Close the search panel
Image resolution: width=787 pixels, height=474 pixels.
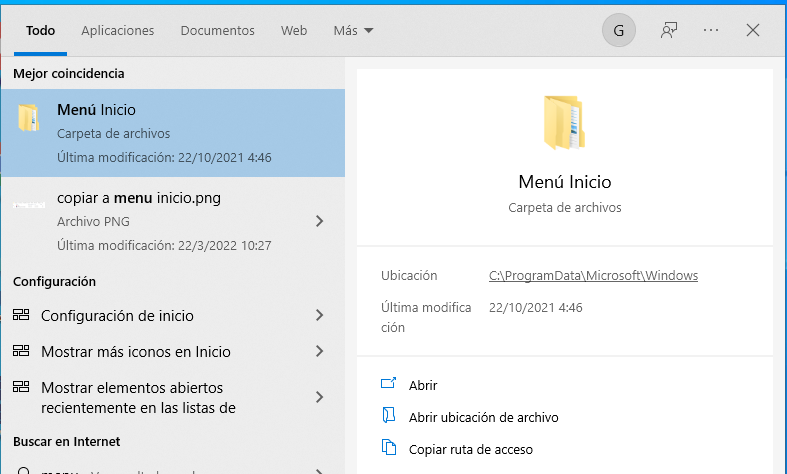pos(752,30)
